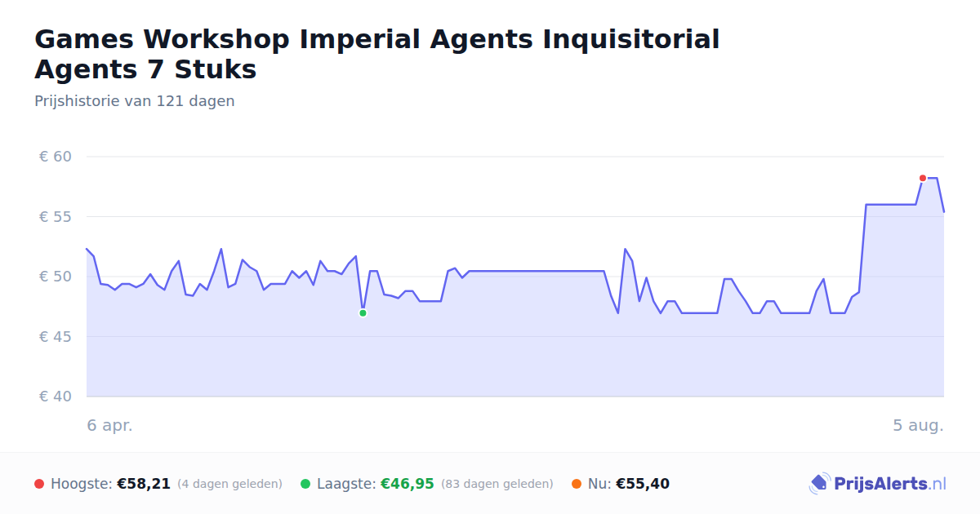Click the € 45 axis label

pyautogui.click(x=56, y=337)
